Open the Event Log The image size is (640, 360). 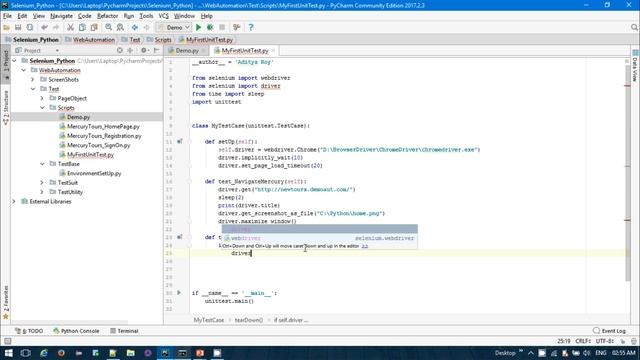[609, 331]
